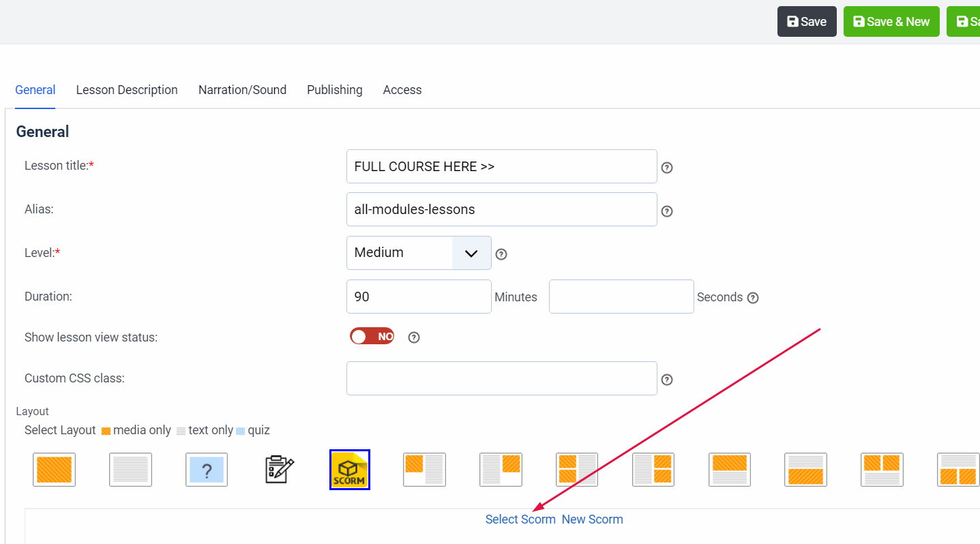Toggle Show lesson view status switch
980x544 pixels.
click(372, 336)
